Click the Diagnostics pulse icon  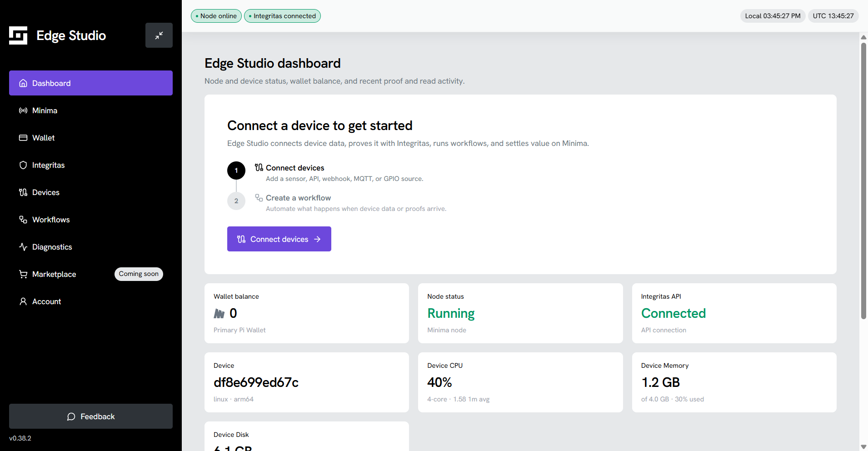click(23, 247)
